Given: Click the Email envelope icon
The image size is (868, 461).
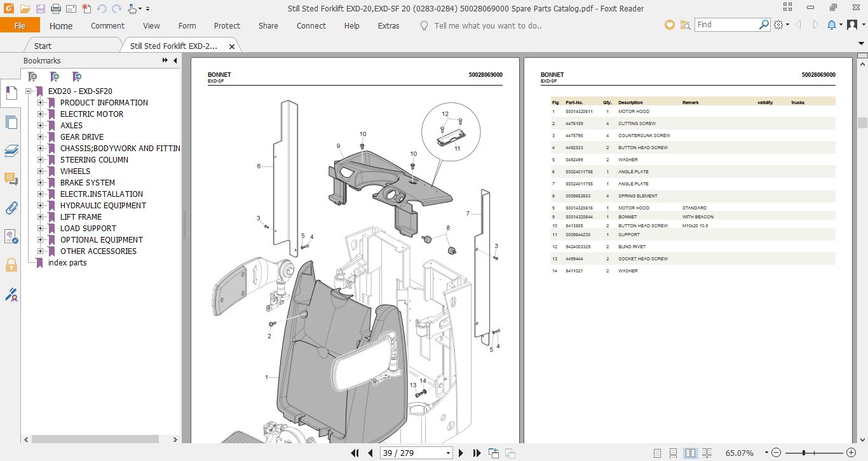Looking at the screenshot, I should click(x=71, y=9).
